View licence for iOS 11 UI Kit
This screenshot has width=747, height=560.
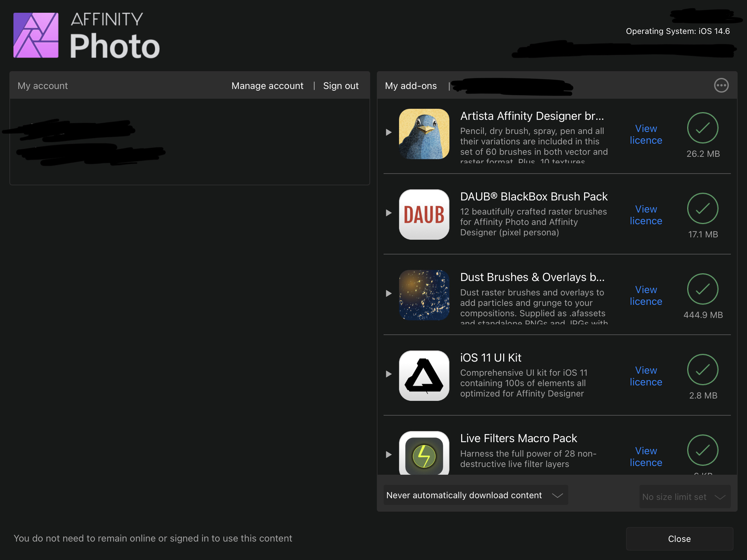646,376
